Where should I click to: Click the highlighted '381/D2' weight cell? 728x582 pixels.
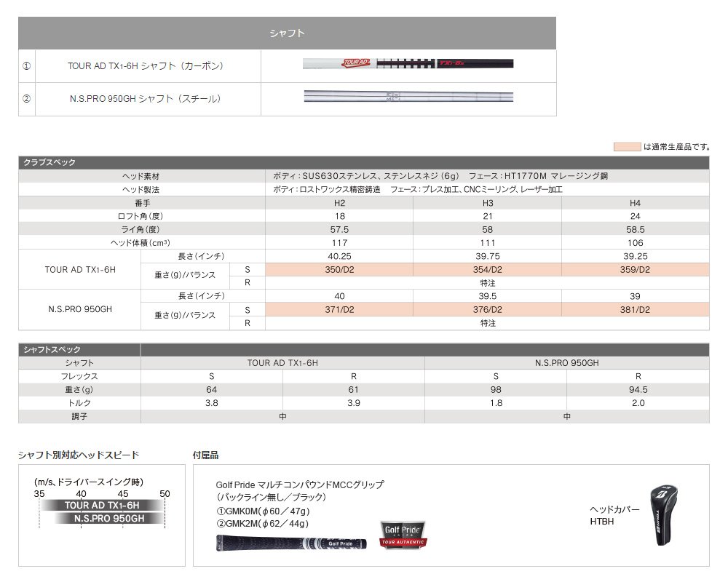[x=635, y=310]
